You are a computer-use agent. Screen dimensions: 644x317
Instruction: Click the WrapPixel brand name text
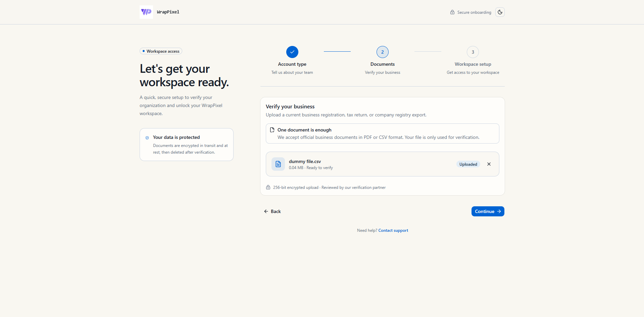(x=168, y=12)
